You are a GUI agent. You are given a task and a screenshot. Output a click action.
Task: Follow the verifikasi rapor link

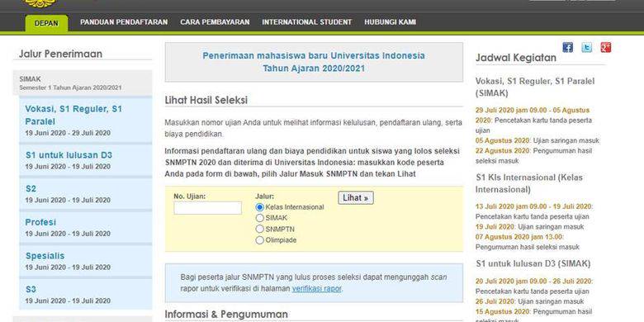coord(317,289)
